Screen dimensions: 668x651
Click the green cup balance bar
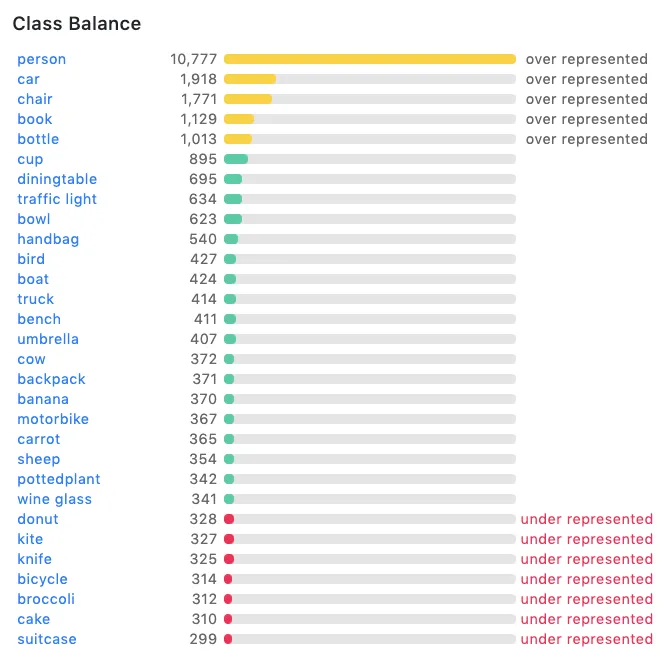click(x=236, y=159)
